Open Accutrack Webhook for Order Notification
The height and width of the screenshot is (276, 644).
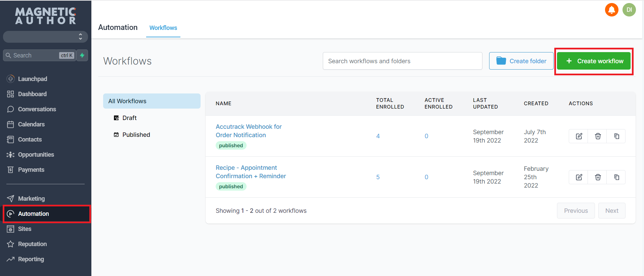pyautogui.click(x=249, y=131)
